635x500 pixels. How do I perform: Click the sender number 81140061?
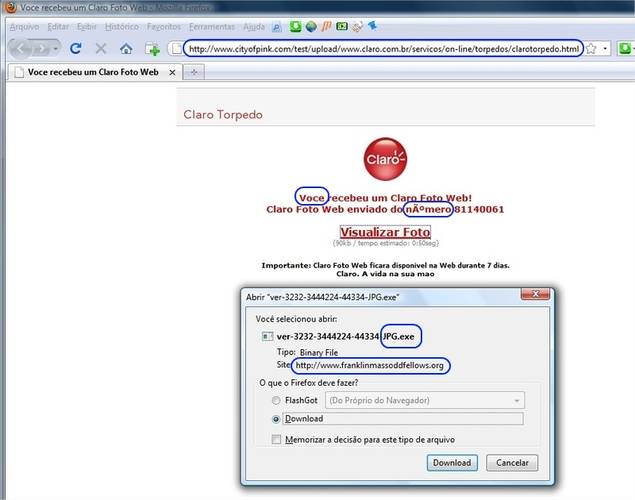click(x=479, y=209)
